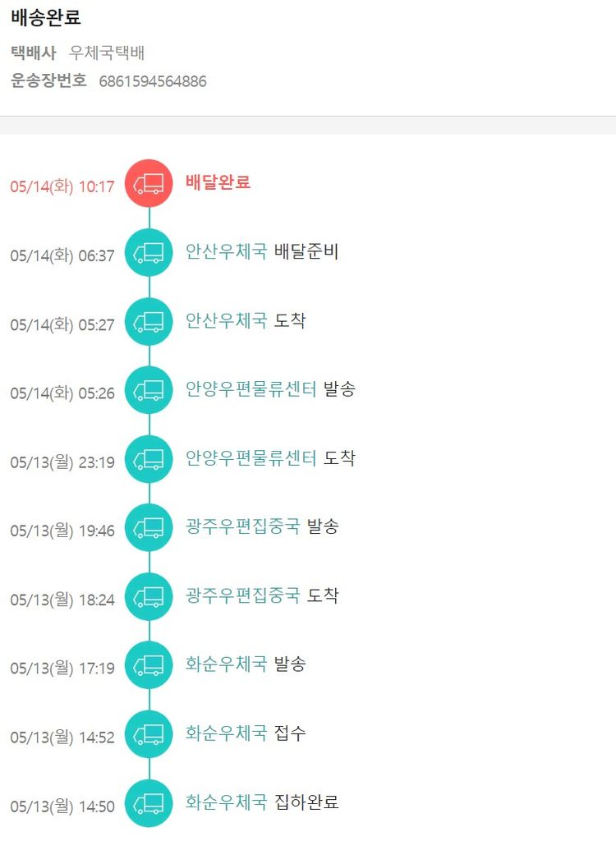Click the truck icon for 화순우체국 발송

tap(149, 665)
